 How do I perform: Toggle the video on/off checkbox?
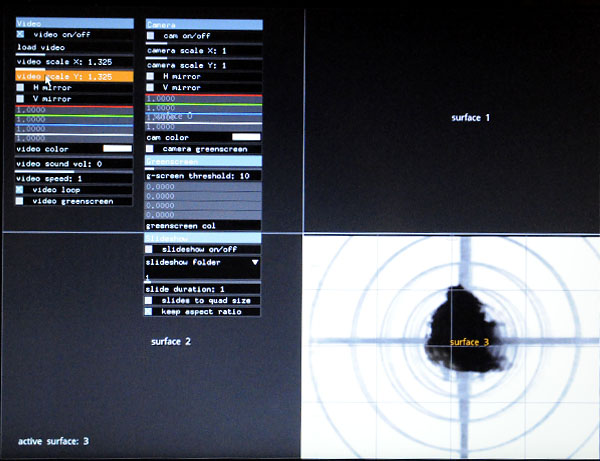21,34
